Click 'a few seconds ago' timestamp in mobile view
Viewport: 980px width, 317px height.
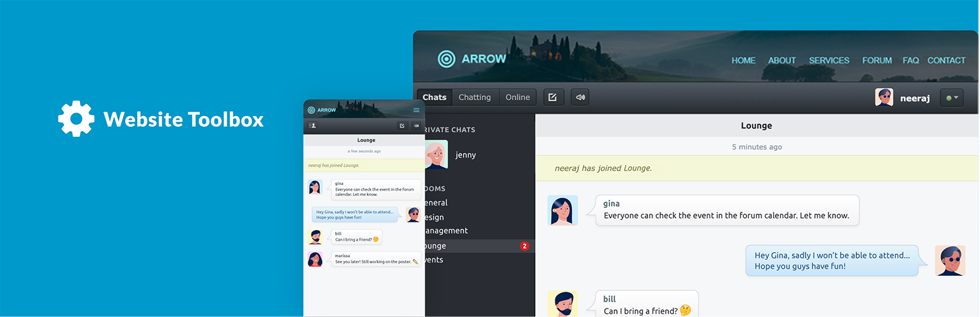pos(364,152)
